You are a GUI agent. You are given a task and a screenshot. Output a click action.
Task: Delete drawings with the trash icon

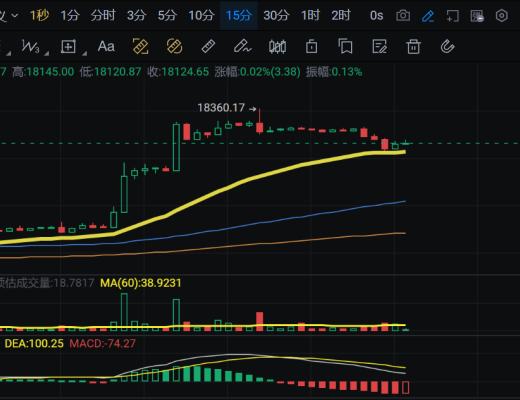click(413, 46)
